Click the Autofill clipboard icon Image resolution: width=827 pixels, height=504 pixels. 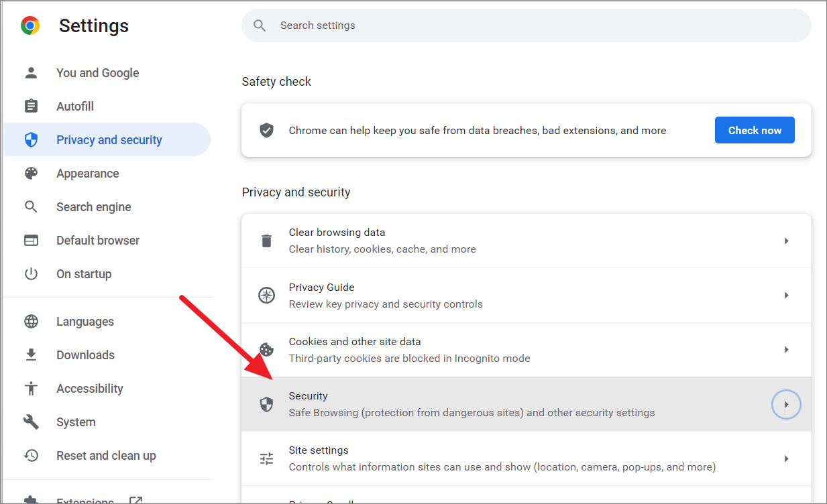point(31,106)
